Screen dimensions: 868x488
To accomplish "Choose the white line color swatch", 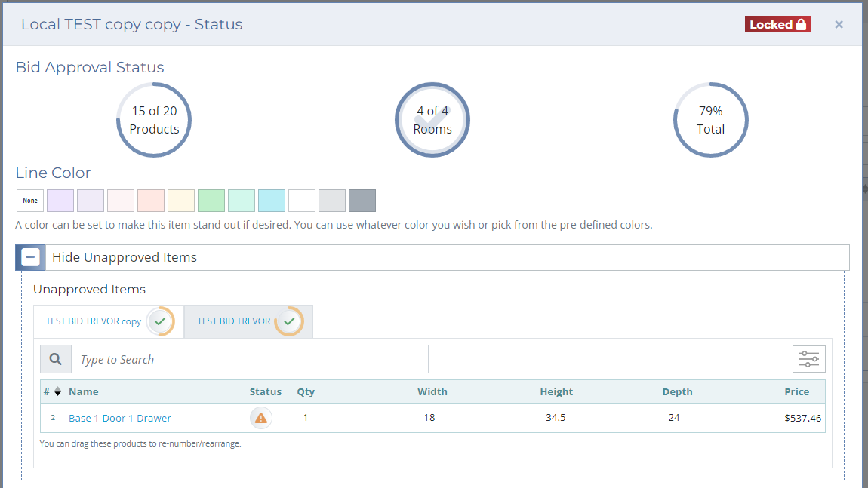I will click(x=302, y=201).
